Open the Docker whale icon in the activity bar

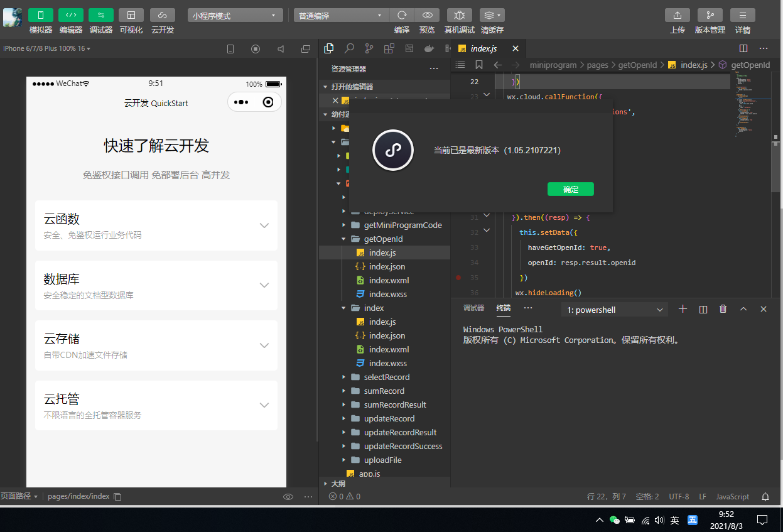429,48
